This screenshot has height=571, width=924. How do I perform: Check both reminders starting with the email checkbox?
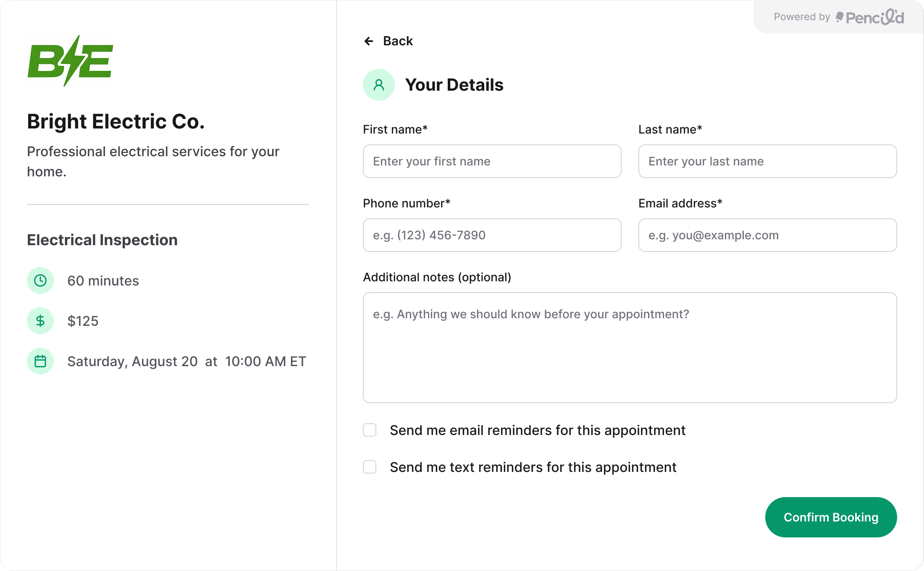tap(370, 430)
